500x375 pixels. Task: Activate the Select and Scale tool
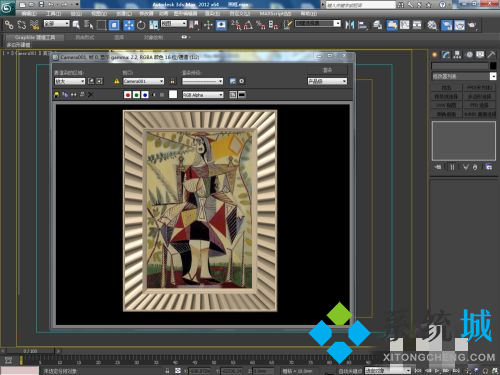(154, 25)
